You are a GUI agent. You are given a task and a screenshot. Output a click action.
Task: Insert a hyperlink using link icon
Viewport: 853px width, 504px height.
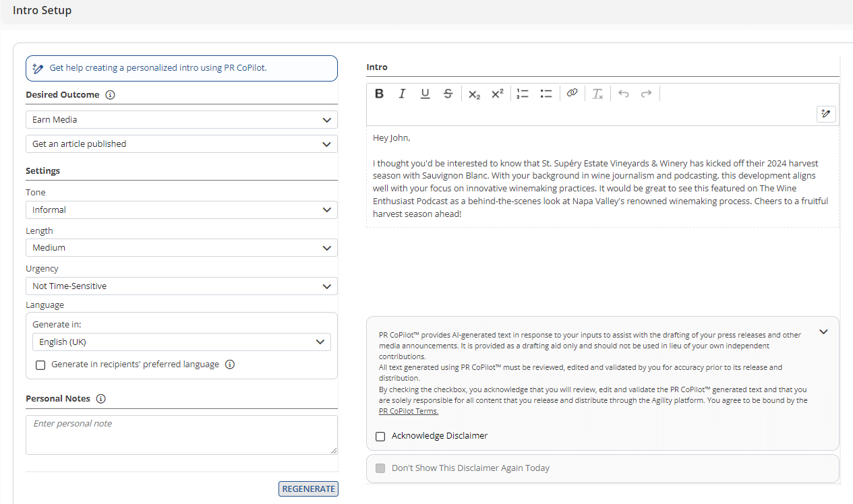tap(572, 94)
